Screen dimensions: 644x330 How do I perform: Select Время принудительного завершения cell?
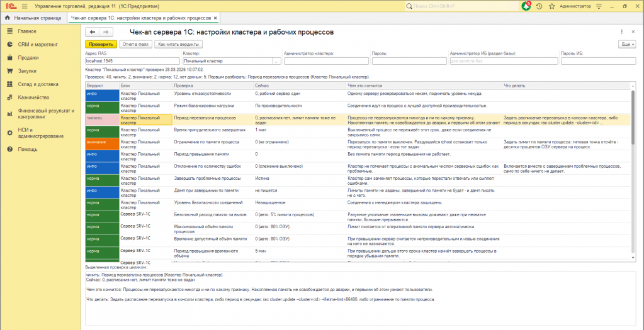(x=212, y=132)
